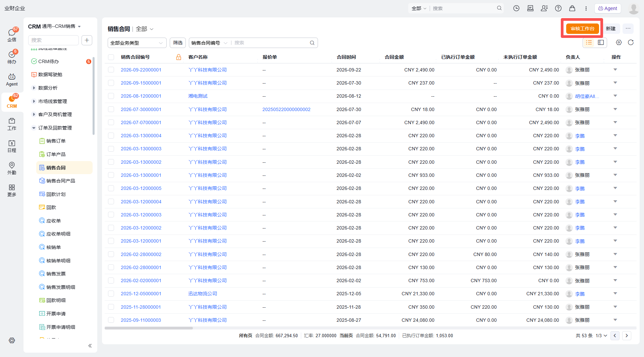The image size is (644, 357).
Task: Collapse the 订单及回款管理 tree node
Action: click(34, 128)
